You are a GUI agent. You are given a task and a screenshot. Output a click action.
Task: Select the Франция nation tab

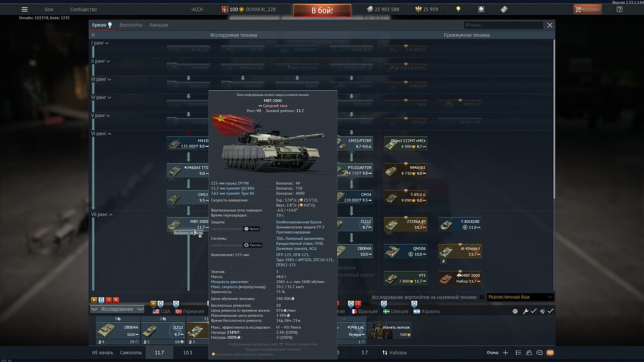coord(364,312)
